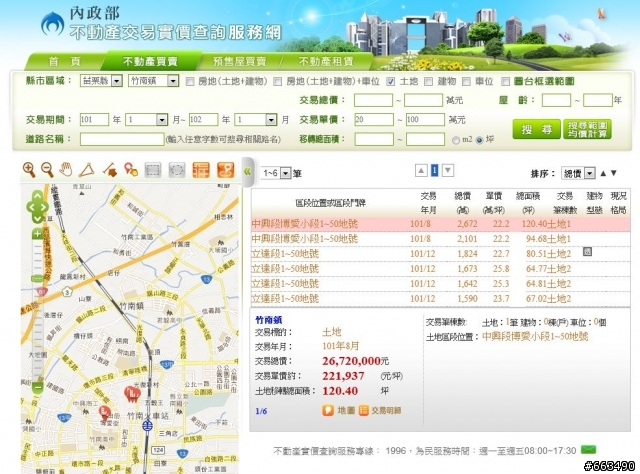
Task: Sort results ascending with up triangle
Action: coord(603,173)
